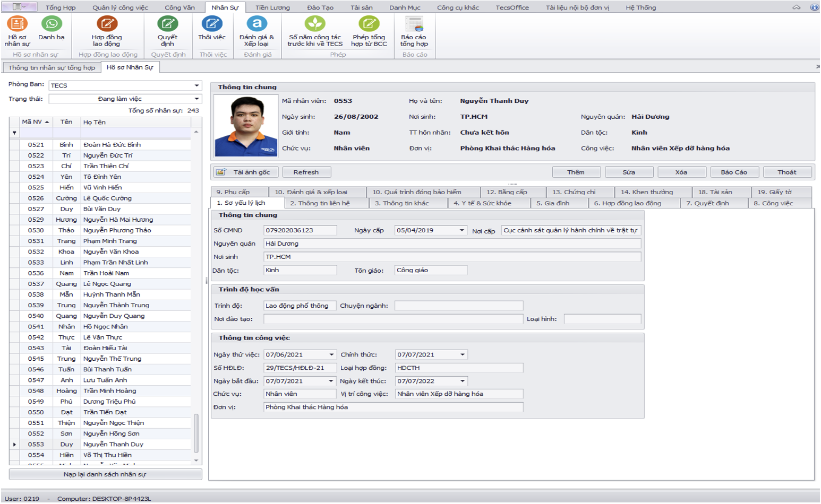Switch to Thông tin nhân sự tổng hợp tab
This screenshot has height=504, width=821.
(52, 67)
